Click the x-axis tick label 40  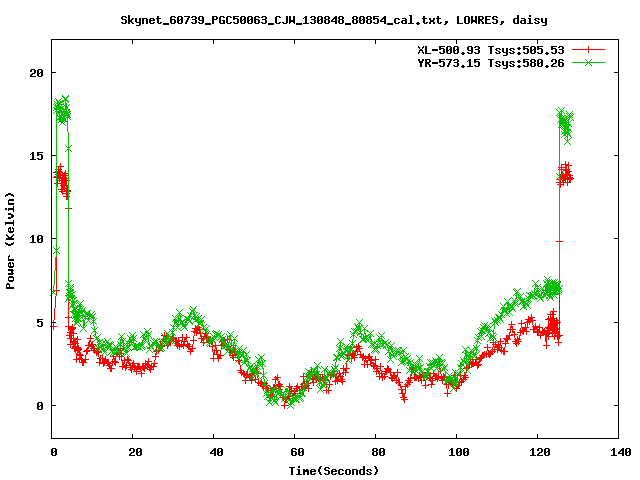coord(216,452)
